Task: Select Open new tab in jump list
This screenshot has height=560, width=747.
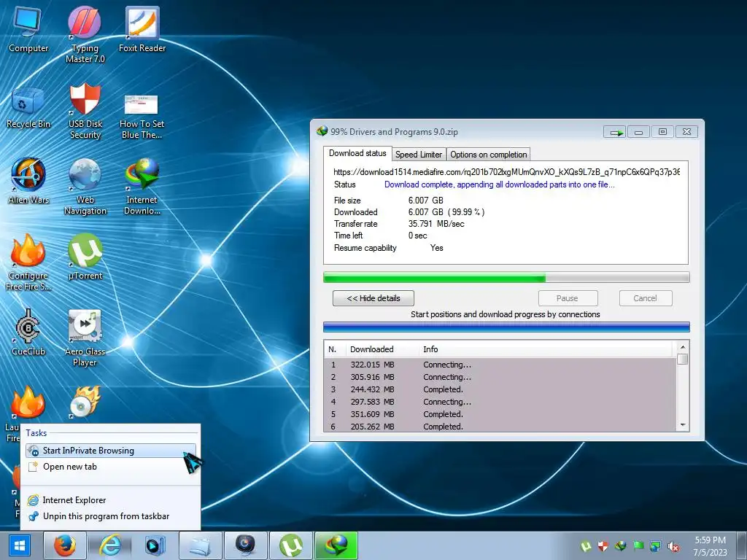Action: click(x=111, y=467)
